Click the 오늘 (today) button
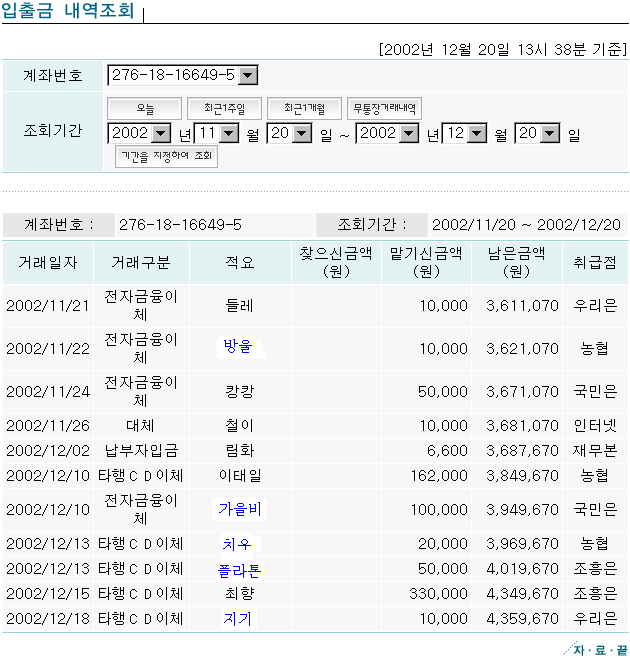This screenshot has height=660, width=630. click(x=144, y=108)
